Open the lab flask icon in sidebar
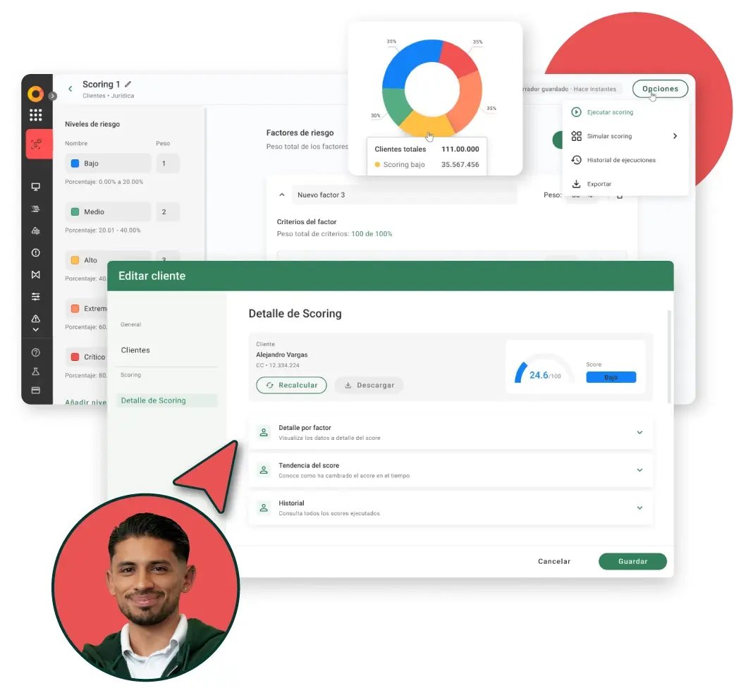736x700 pixels. click(x=36, y=372)
